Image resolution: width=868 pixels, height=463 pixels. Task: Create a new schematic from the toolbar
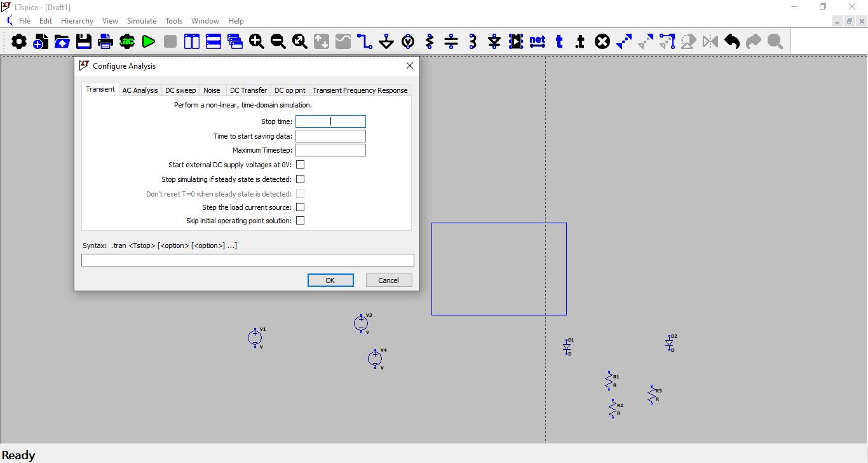pyautogui.click(x=41, y=42)
